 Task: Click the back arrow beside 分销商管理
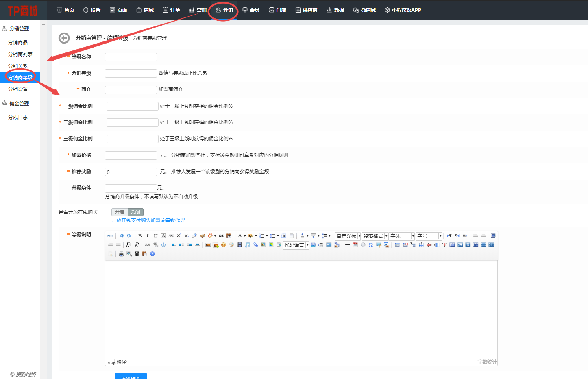tap(64, 38)
